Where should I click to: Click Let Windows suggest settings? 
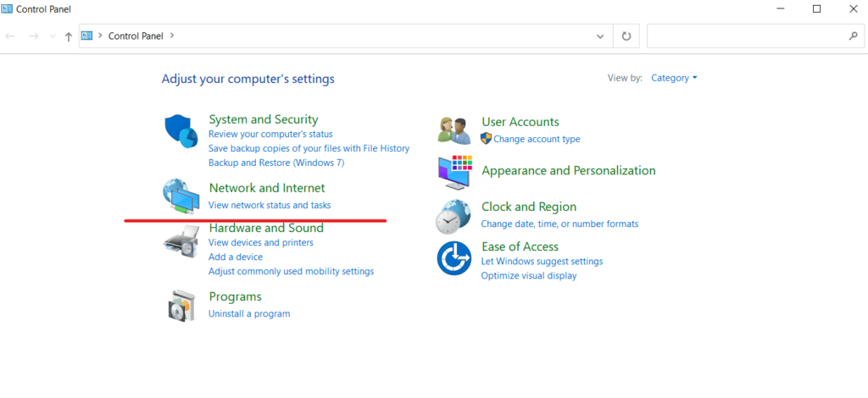click(x=542, y=261)
